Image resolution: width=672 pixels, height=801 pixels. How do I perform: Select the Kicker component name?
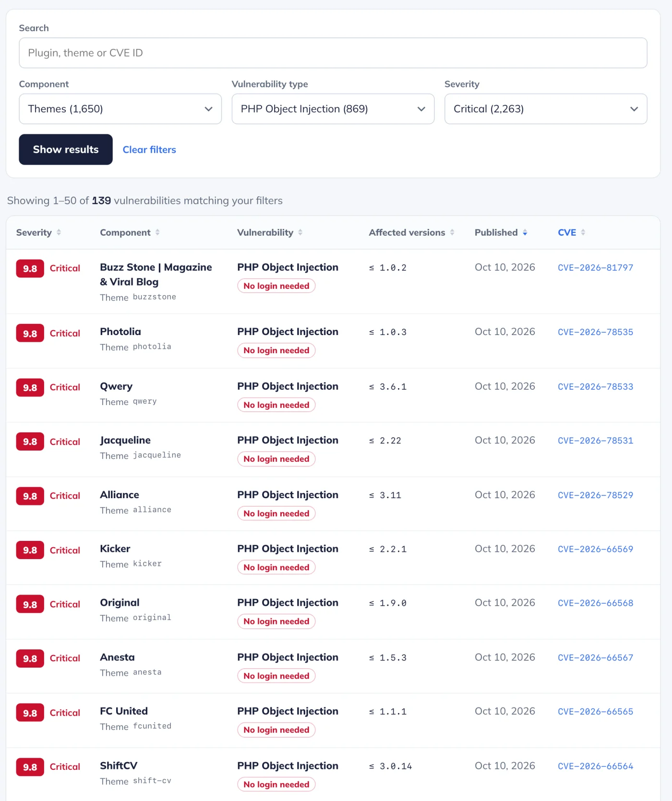tap(115, 549)
